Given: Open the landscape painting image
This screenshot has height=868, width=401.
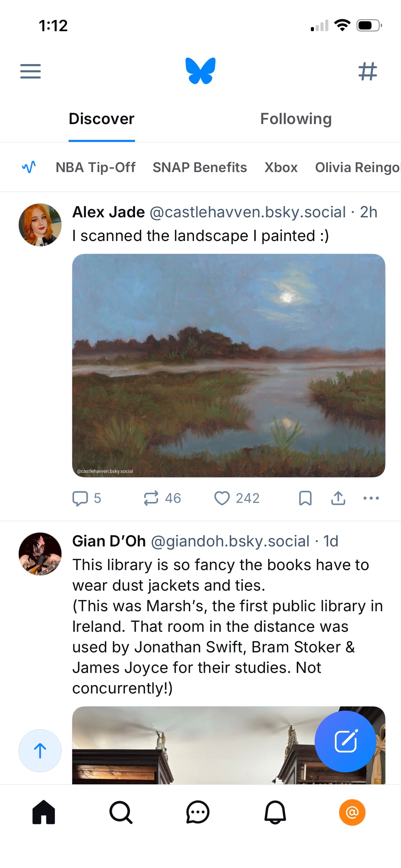Looking at the screenshot, I should (x=229, y=365).
